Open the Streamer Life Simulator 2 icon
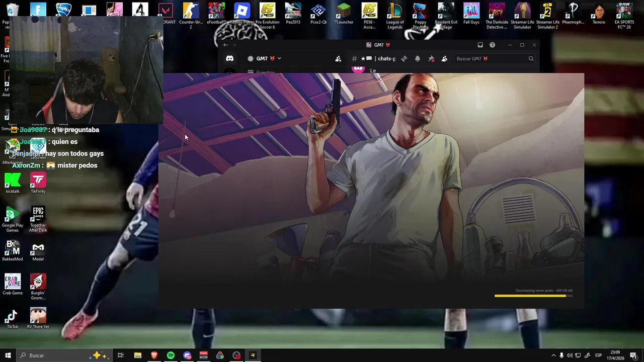644x362 pixels. click(547, 15)
